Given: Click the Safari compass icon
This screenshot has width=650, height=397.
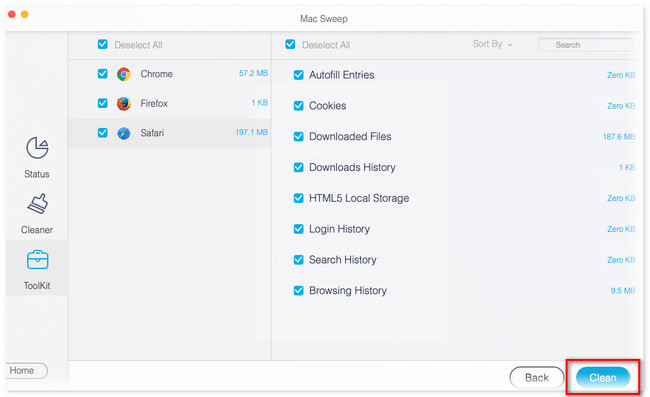Looking at the screenshot, I should 124,133.
